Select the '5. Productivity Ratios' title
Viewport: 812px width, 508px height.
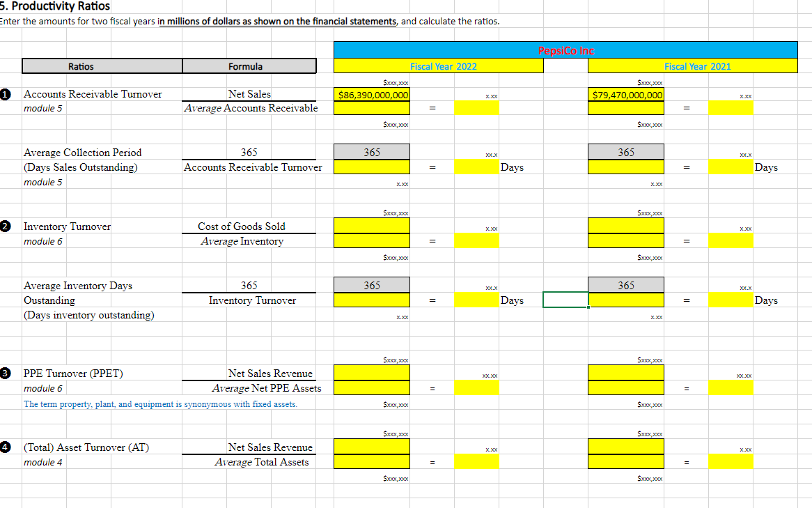[55, 6]
